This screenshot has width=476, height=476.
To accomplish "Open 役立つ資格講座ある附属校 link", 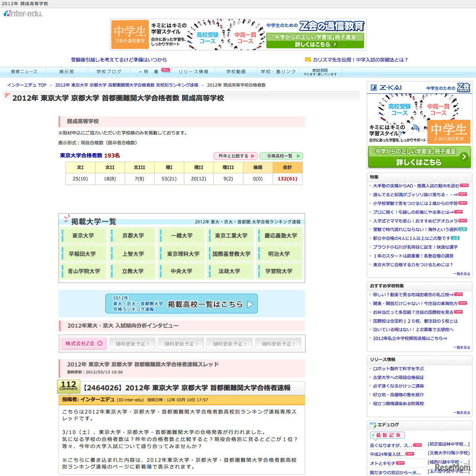I will click(398, 403).
